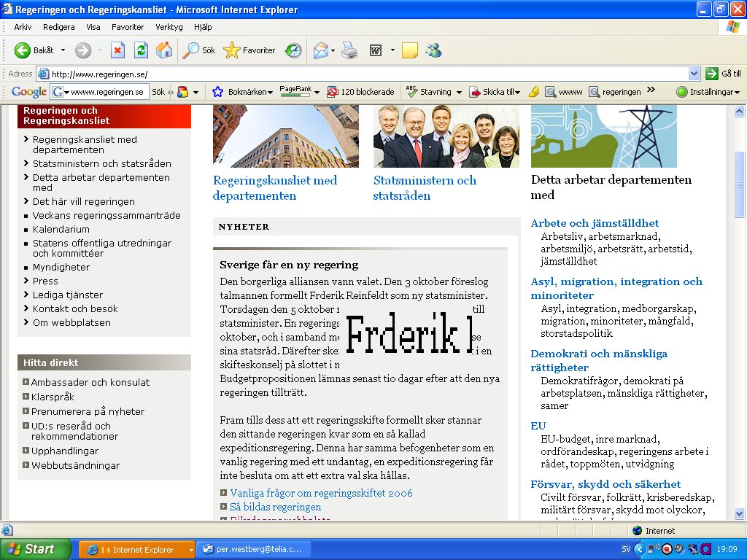Click the Mail envelope icon
The width and height of the screenshot is (747, 560).
click(x=321, y=50)
